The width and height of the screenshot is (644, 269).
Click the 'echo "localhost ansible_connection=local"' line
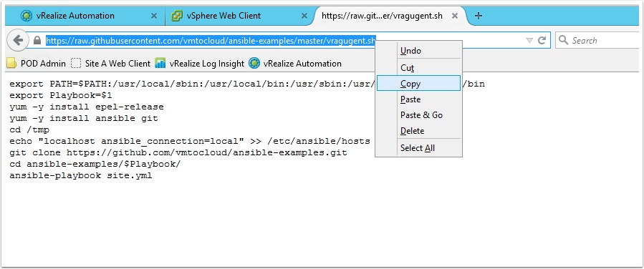click(190, 141)
